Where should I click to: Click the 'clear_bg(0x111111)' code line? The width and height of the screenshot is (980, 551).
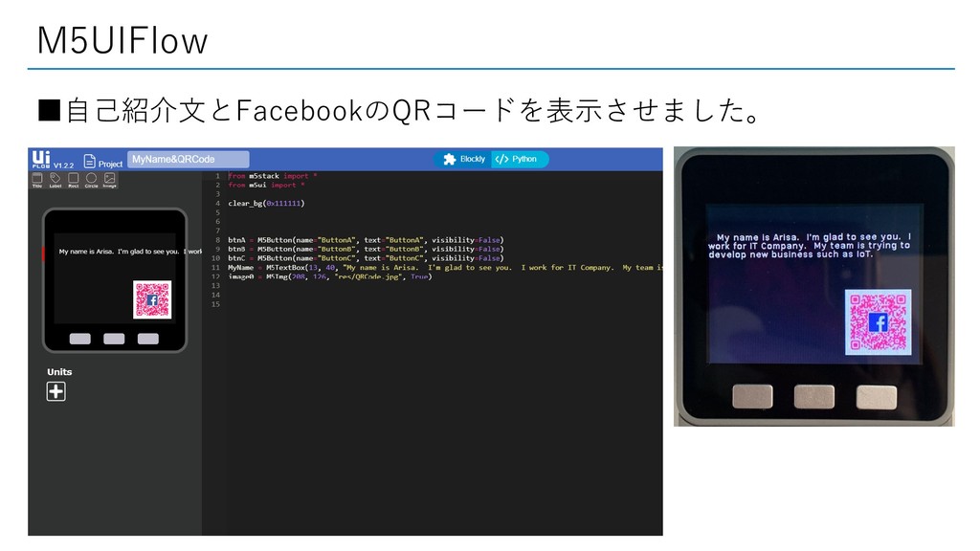(x=266, y=203)
